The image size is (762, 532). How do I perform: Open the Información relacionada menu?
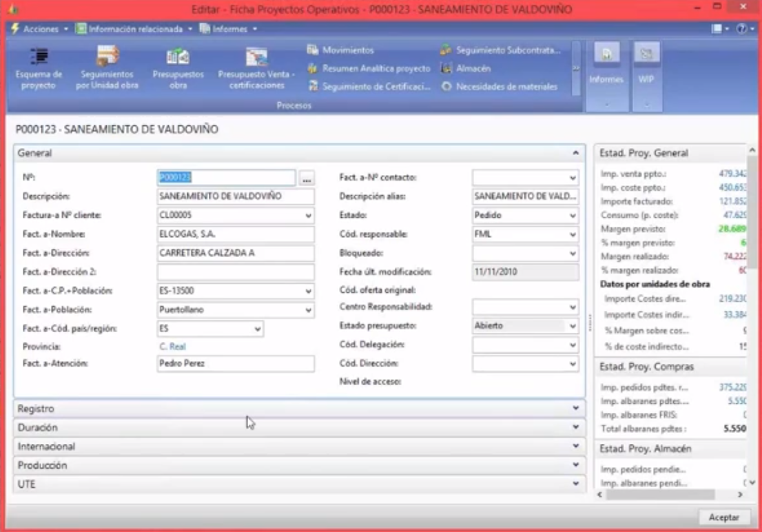[134, 29]
